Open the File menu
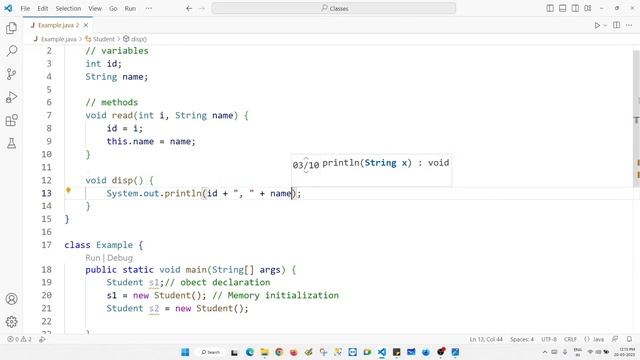Screen dimensions: 640x360 coord(25,8)
